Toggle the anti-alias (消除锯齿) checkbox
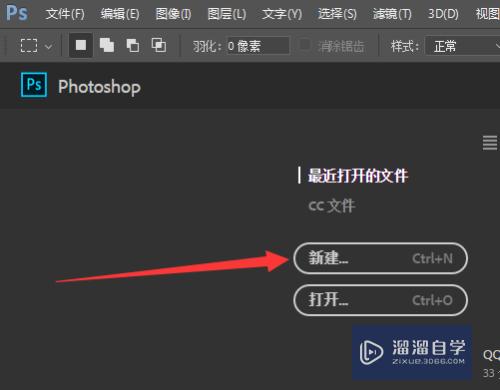Screen dimensions: 500x390 pyautogui.click(x=304, y=44)
